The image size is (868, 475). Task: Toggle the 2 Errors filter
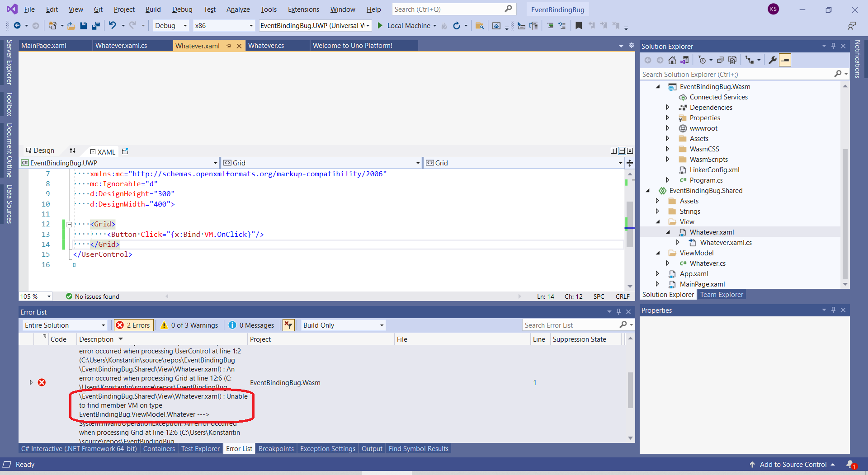point(133,325)
